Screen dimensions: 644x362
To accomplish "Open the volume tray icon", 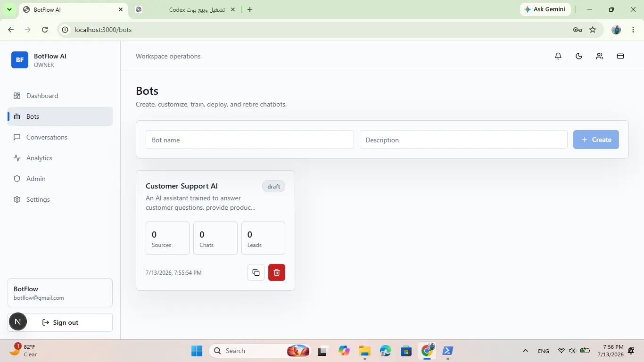I will (572, 351).
